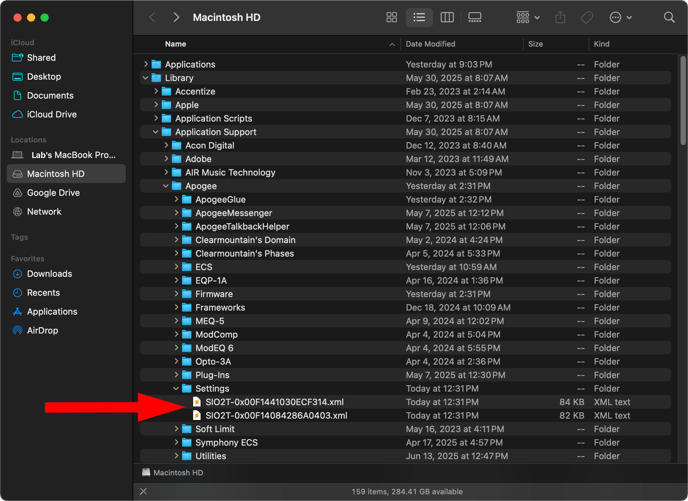Switch to gallery view
The image size is (688, 501).
[x=474, y=17]
